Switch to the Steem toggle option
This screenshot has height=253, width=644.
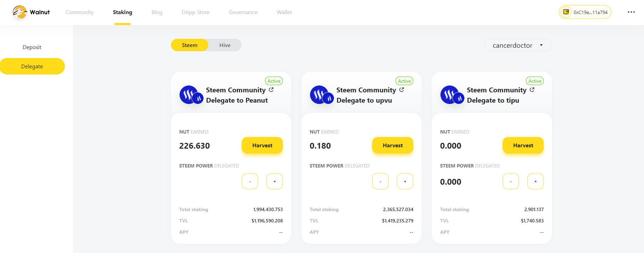click(x=189, y=45)
